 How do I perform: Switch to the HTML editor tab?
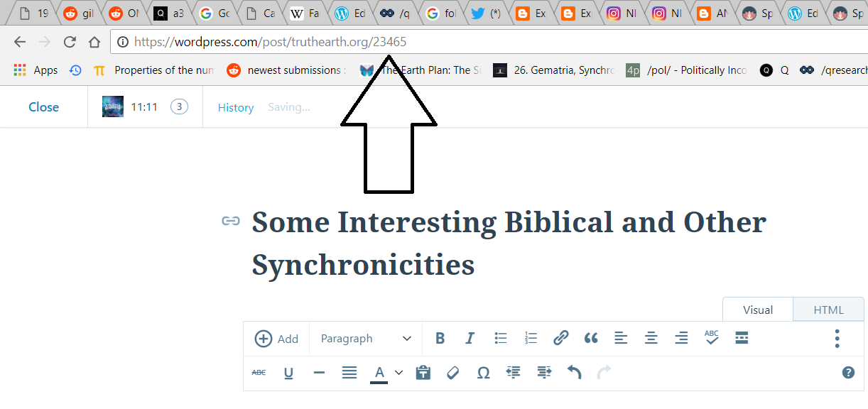[828, 310]
